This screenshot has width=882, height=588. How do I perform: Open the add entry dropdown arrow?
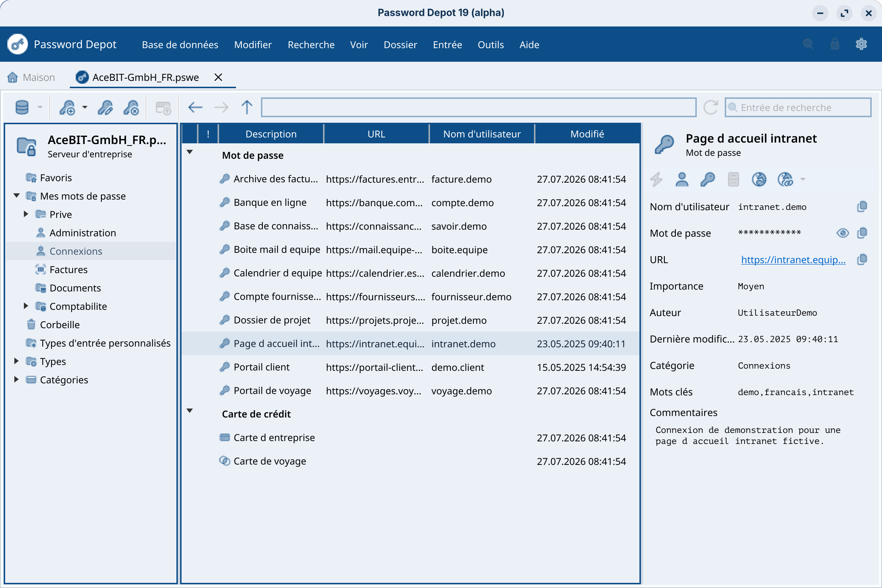pos(85,108)
